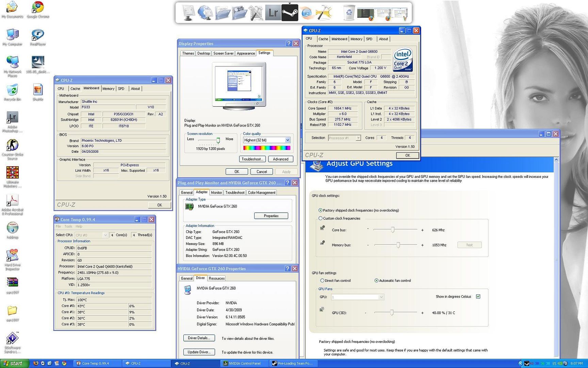Launch Google Chrome from the desktop
This screenshot has height=368, width=588.
click(x=38, y=10)
